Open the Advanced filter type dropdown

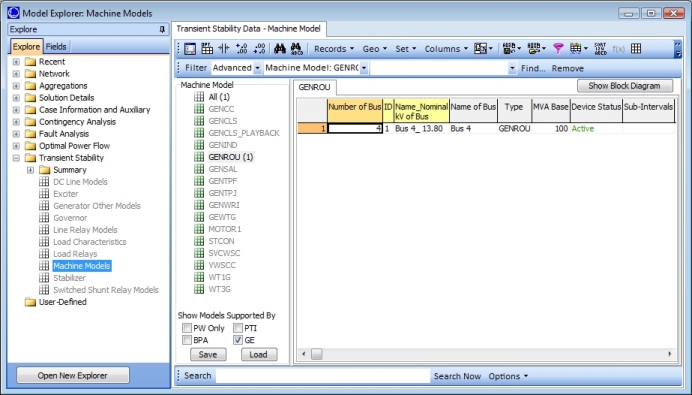pos(257,68)
